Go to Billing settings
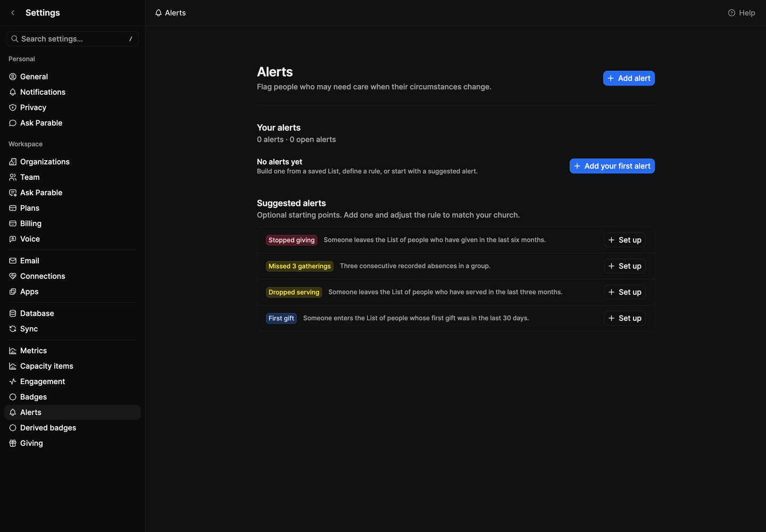This screenshot has width=766, height=532. 72,223
